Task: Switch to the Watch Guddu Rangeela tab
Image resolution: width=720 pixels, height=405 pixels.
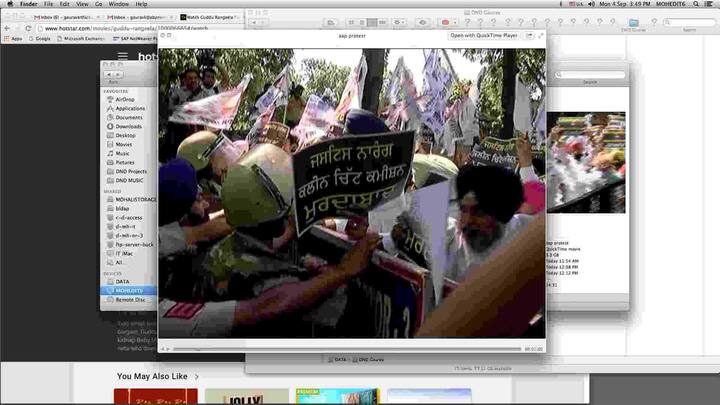Action: [x=210, y=17]
